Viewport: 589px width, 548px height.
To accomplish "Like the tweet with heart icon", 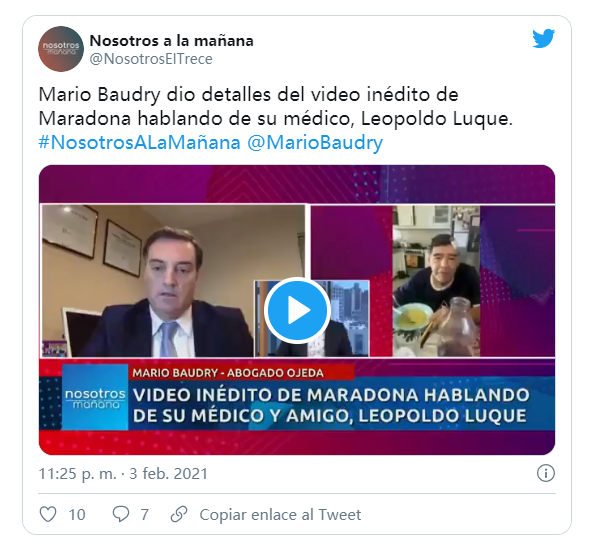I will pos(48,514).
